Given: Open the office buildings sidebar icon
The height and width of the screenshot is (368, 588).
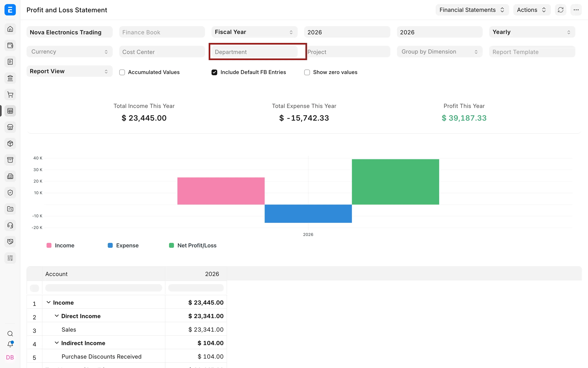Looking at the screenshot, I should [x=10, y=176].
